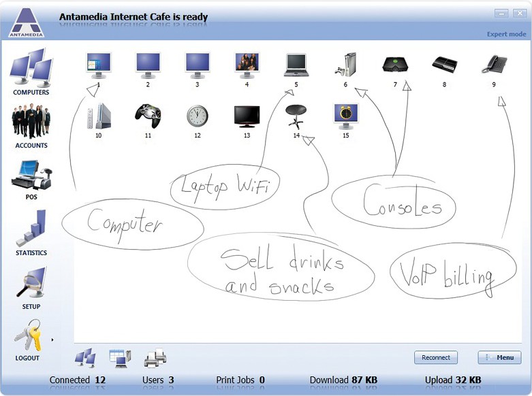Click the title text 'Antamedia Internet Cafe is ready'
This screenshot has height=396, width=532.
134,17
